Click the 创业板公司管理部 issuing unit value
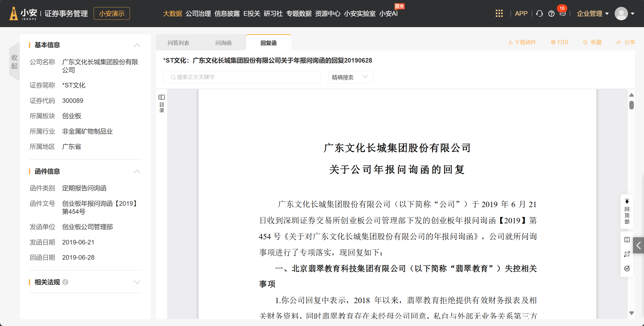This screenshot has width=644, height=326. click(x=87, y=227)
